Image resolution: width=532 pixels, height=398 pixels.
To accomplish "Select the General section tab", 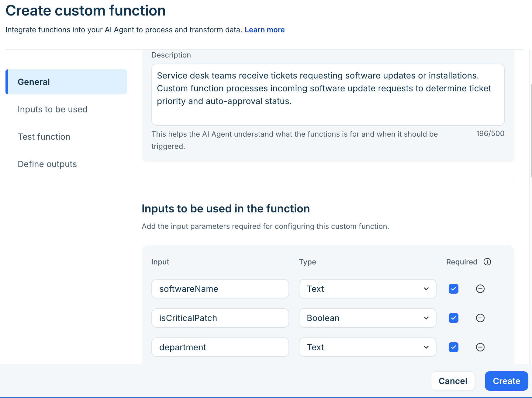I will (66, 82).
